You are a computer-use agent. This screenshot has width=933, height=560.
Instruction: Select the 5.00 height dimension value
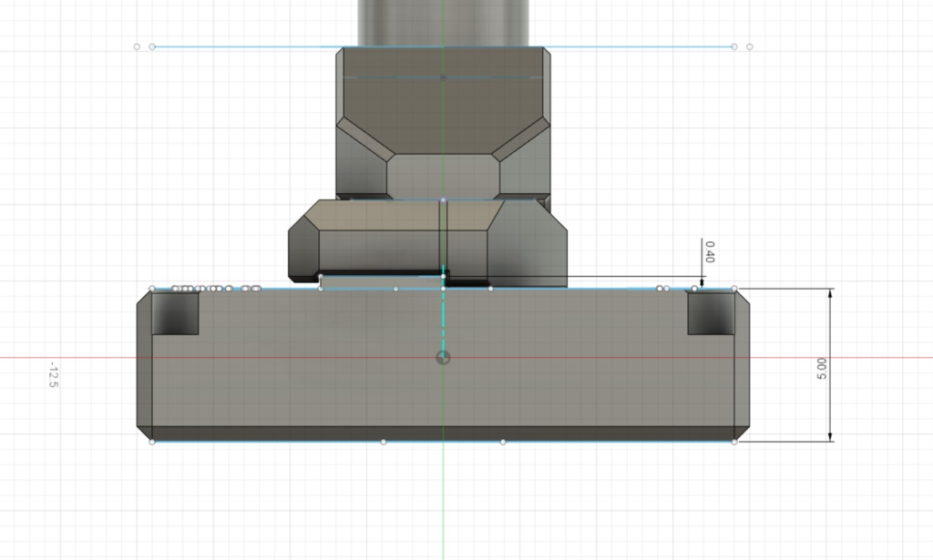click(x=822, y=369)
